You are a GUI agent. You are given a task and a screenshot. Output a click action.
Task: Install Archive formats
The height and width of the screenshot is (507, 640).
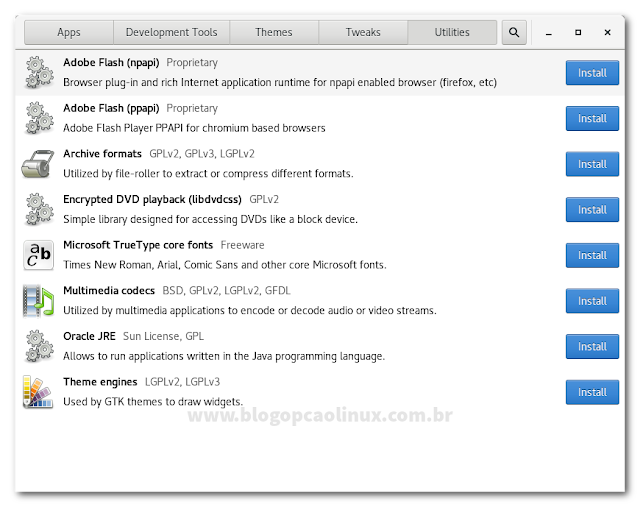click(592, 164)
